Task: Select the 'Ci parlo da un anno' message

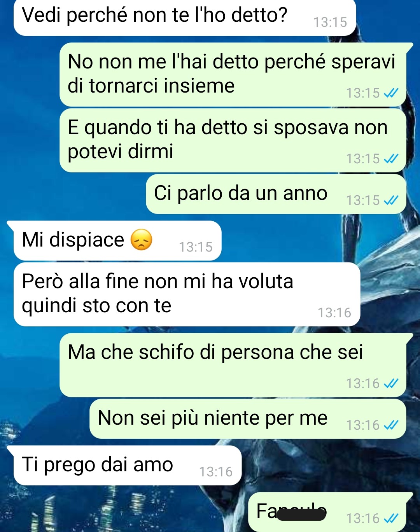Action: click(276, 194)
